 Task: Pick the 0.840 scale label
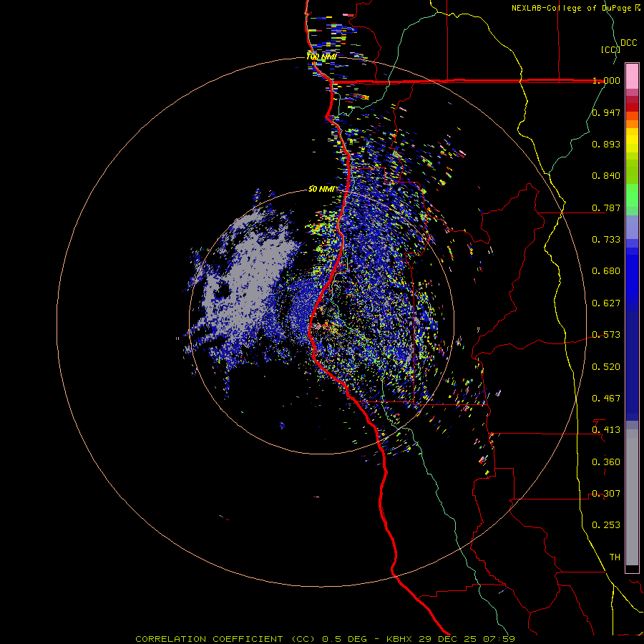(x=606, y=176)
